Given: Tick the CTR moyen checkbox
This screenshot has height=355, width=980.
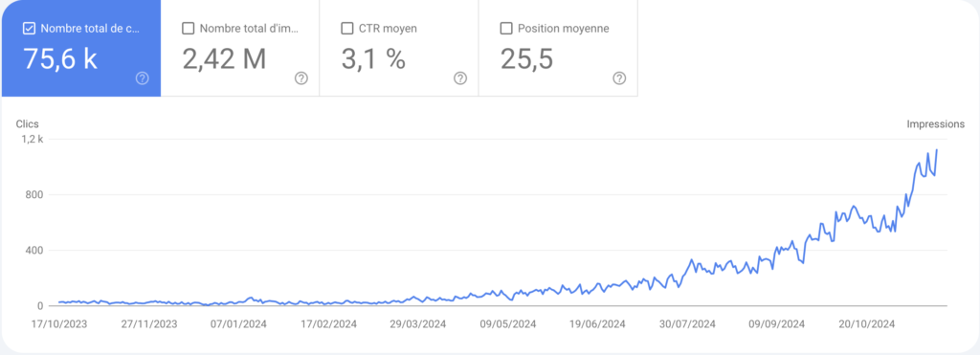Looking at the screenshot, I should [x=346, y=28].
